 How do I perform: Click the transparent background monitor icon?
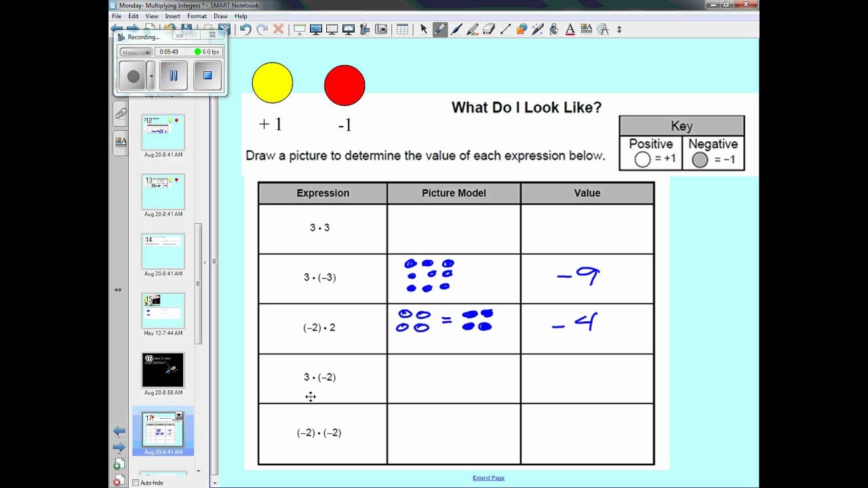click(332, 29)
